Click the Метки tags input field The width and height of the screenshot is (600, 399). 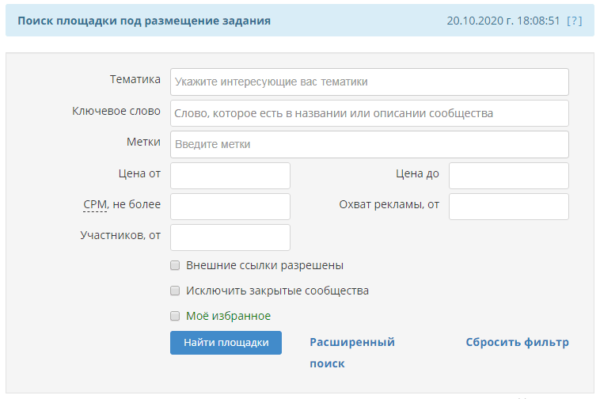(x=369, y=145)
